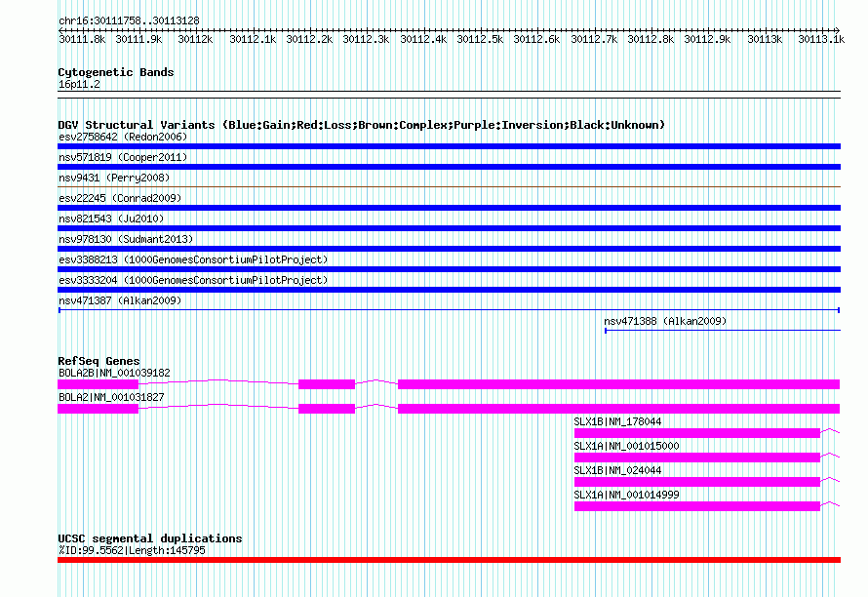Click the long last exon of BOLA2
Screen dimensions: 868x597
click(x=619, y=409)
